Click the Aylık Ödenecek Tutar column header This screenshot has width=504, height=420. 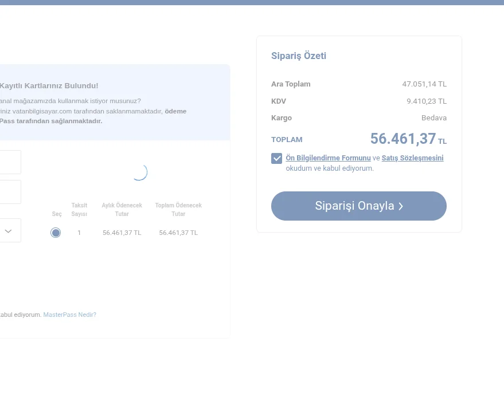[122, 210]
